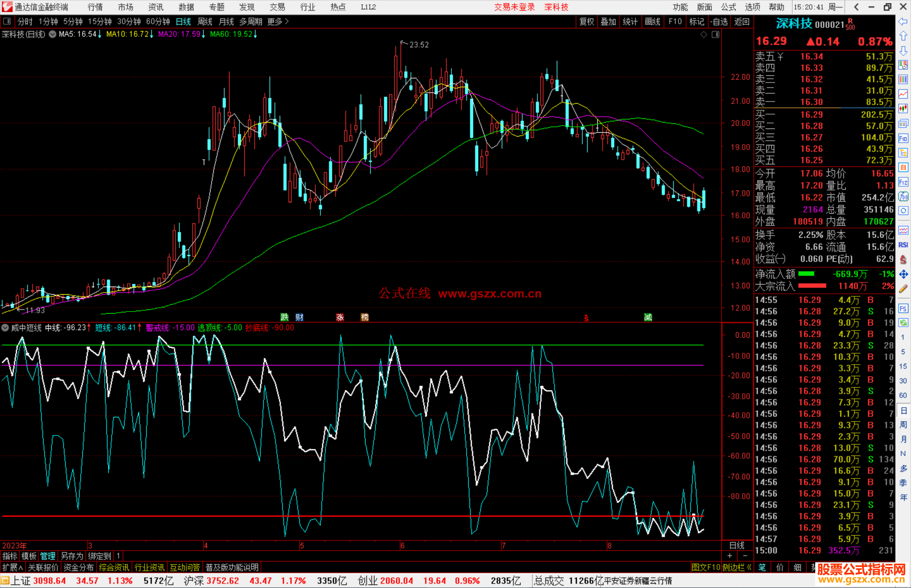Click the green 净流入额 bar
Viewport: 911px width, 588px height.
pos(806,274)
